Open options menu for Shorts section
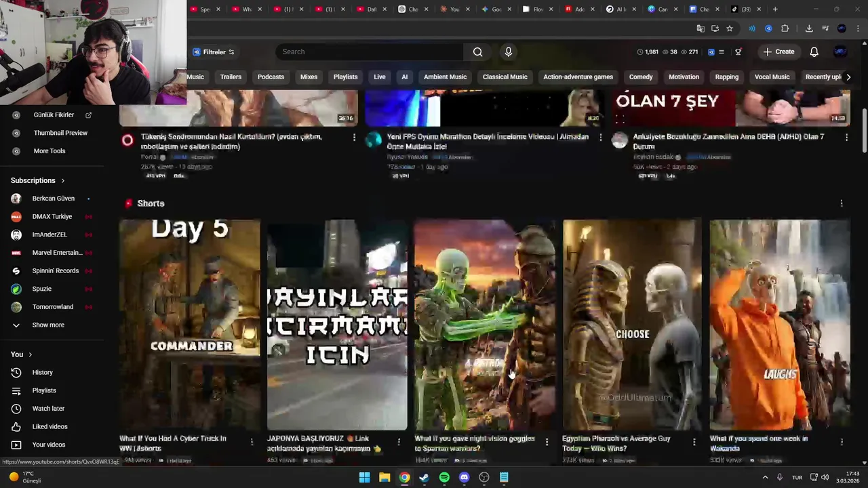 click(x=842, y=203)
